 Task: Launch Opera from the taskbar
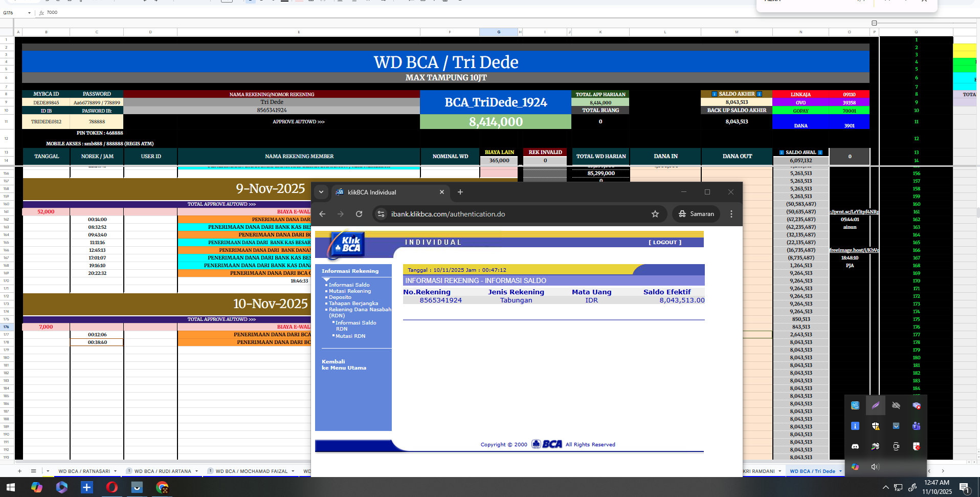[112, 487]
